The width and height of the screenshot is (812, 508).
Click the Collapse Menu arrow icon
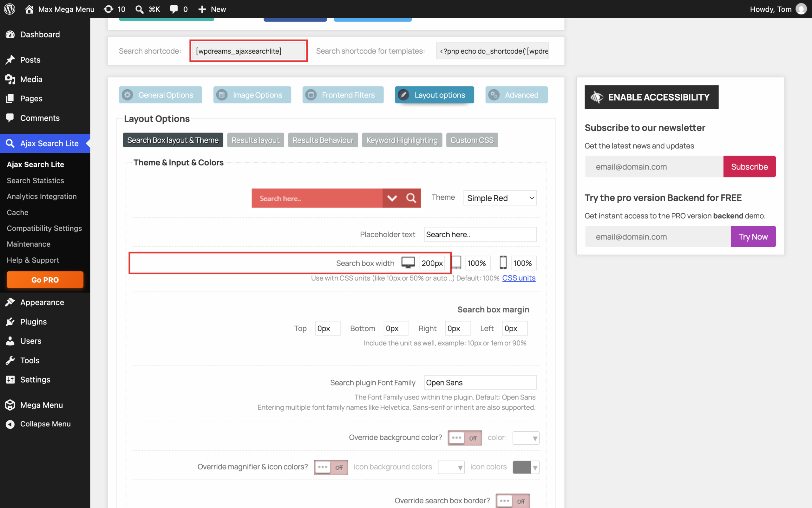(x=10, y=424)
